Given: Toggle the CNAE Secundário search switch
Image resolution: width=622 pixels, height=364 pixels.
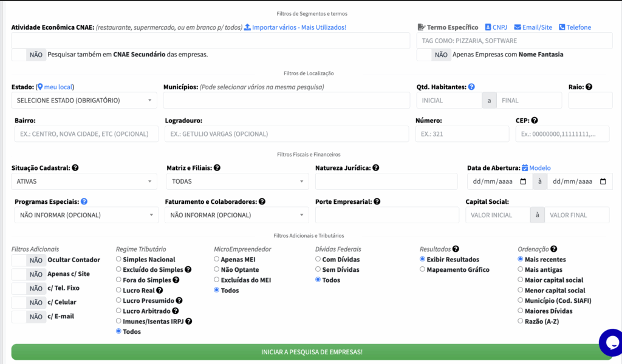Looking at the screenshot, I should pyautogui.click(x=28, y=55).
